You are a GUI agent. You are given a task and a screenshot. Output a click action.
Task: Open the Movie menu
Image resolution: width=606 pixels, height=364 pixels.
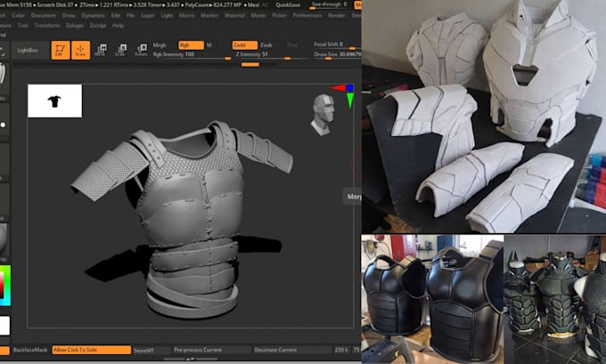pos(258,15)
